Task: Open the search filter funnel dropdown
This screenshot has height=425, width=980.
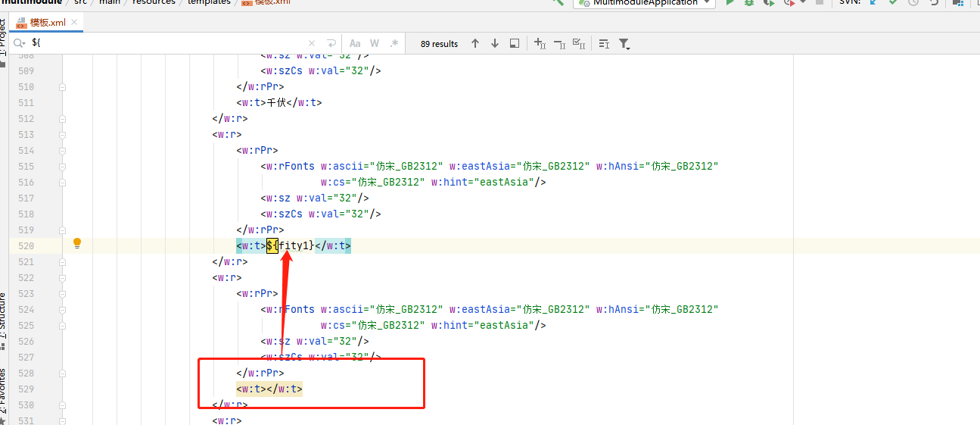Action: tap(624, 44)
